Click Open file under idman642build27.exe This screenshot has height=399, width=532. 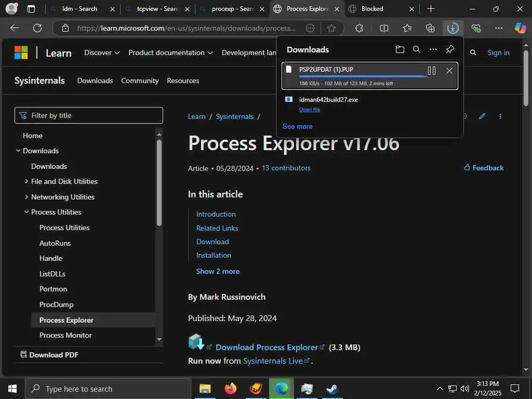(x=310, y=110)
